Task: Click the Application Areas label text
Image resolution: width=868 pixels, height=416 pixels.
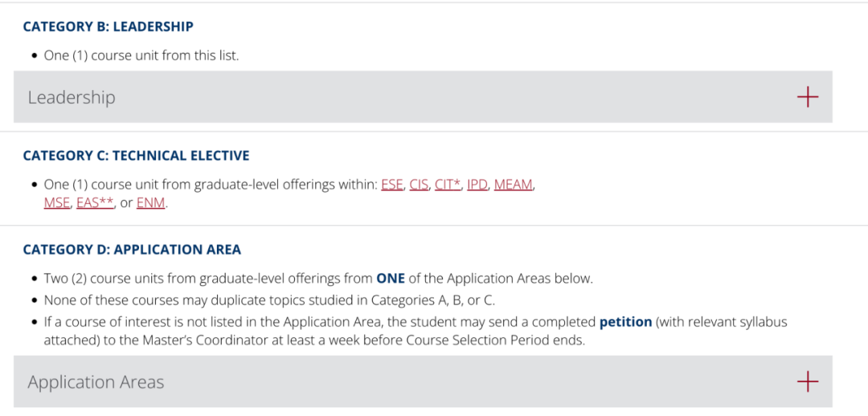Action: (x=96, y=382)
